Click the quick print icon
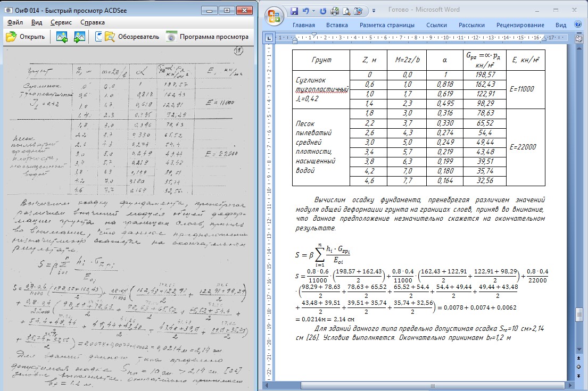This screenshot has height=391, width=588. tap(335, 11)
